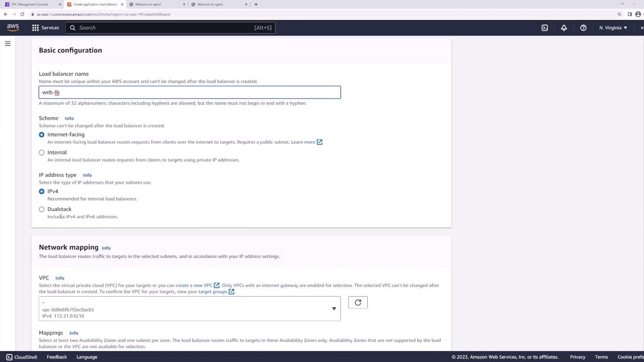Select the Internet-facing scheme
The width and height of the screenshot is (644, 362).
42,135
